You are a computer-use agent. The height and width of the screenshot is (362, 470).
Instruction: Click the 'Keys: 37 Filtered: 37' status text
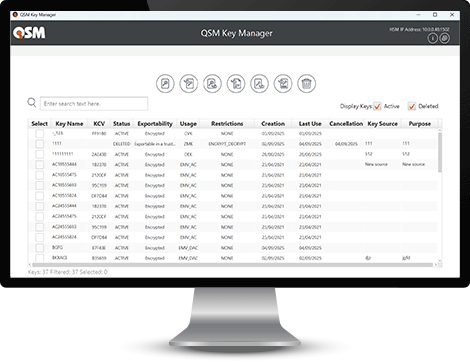coord(54,272)
